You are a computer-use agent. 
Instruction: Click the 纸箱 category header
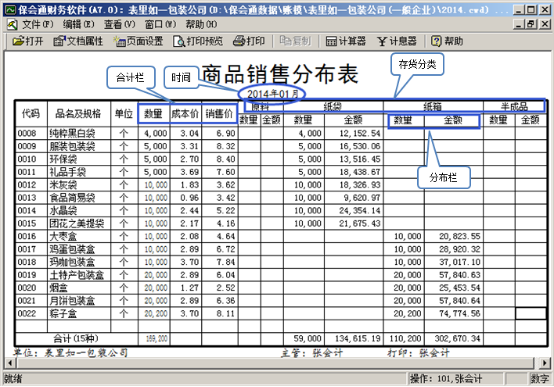(x=433, y=106)
